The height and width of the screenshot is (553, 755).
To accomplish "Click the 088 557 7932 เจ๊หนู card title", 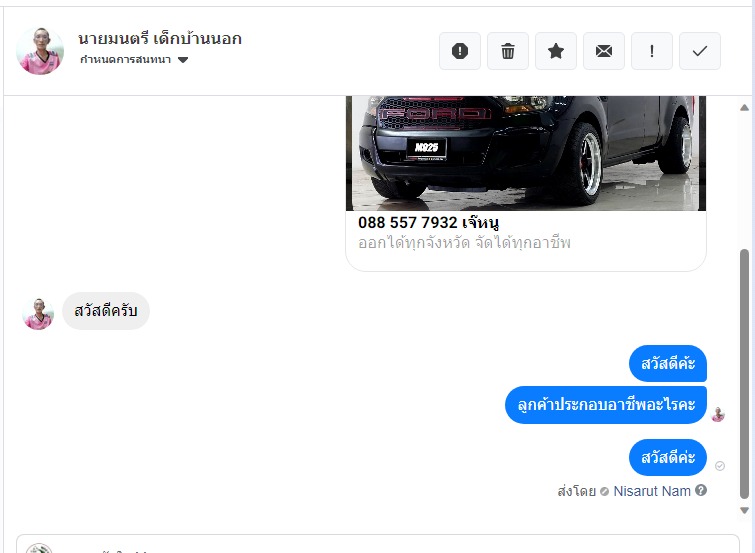I will (x=428, y=223).
